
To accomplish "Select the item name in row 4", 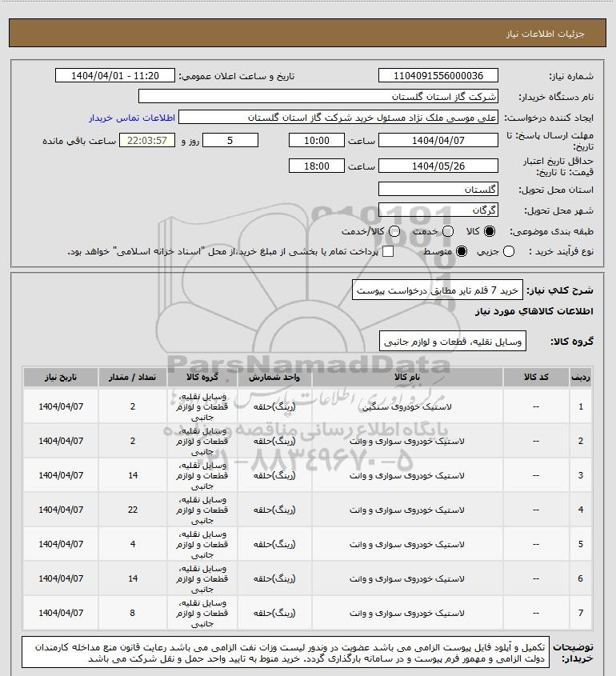I will [x=407, y=510].
